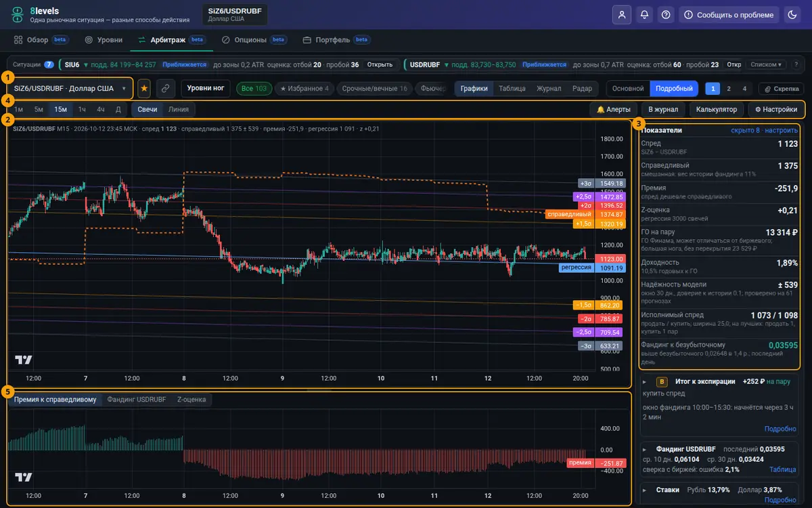Filter by Избранное 4

coord(304,88)
